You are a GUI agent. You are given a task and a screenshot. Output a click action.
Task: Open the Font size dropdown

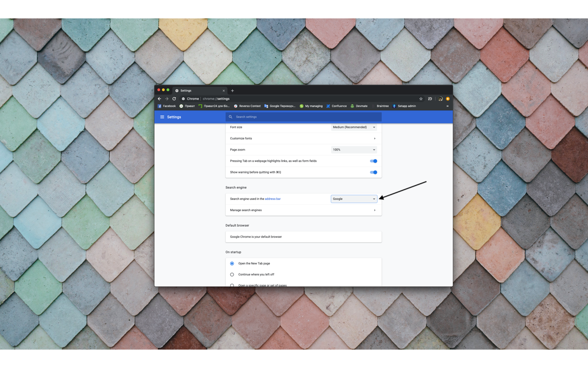pyautogui.click(x=353, y=127)
